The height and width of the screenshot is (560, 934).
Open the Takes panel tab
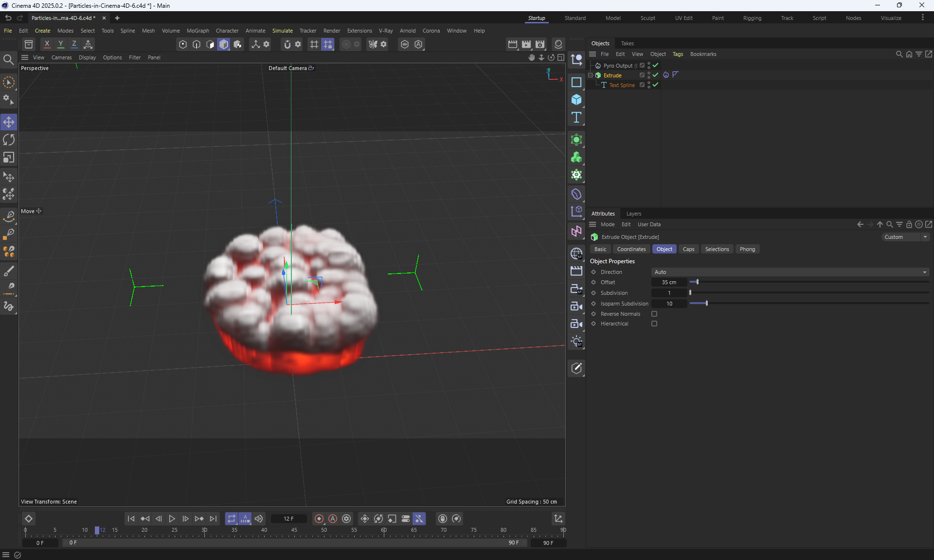click(x=627, y=43)
